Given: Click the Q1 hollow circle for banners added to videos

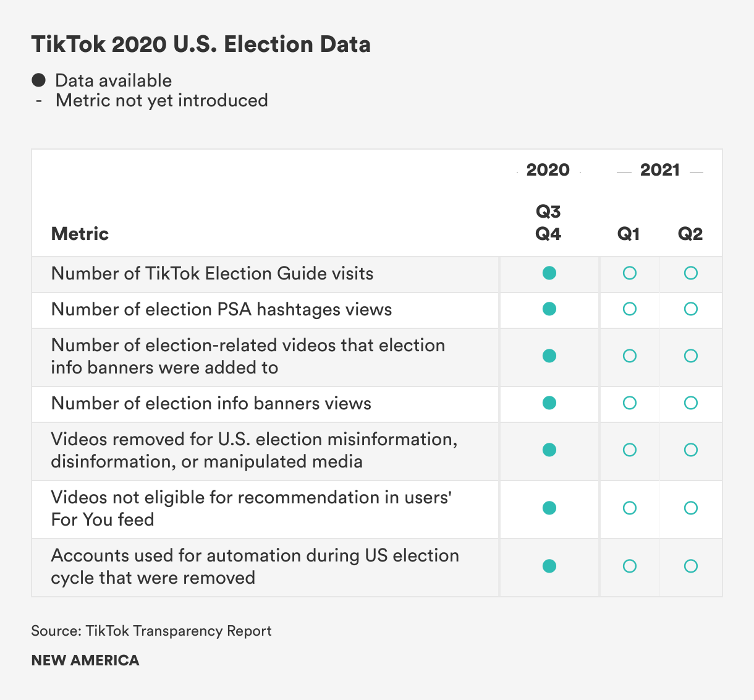Looking at the screenshot, I should (629, 356).
